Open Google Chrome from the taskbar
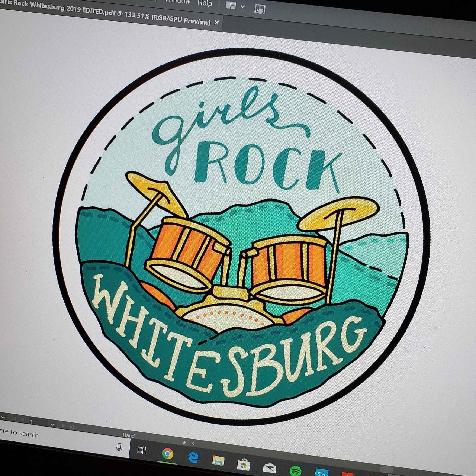476x476 pixels. click(x=168, y=454)
